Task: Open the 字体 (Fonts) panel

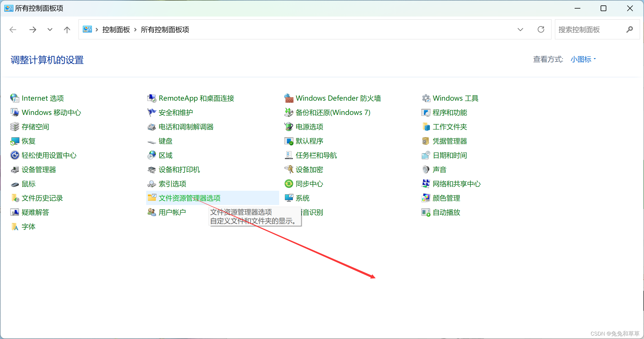Action: [29, 227]
